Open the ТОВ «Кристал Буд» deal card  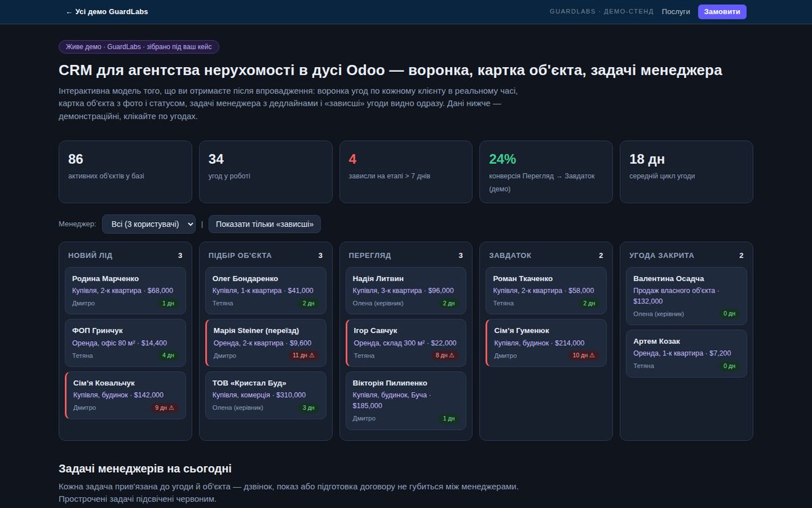pos(265,395)
